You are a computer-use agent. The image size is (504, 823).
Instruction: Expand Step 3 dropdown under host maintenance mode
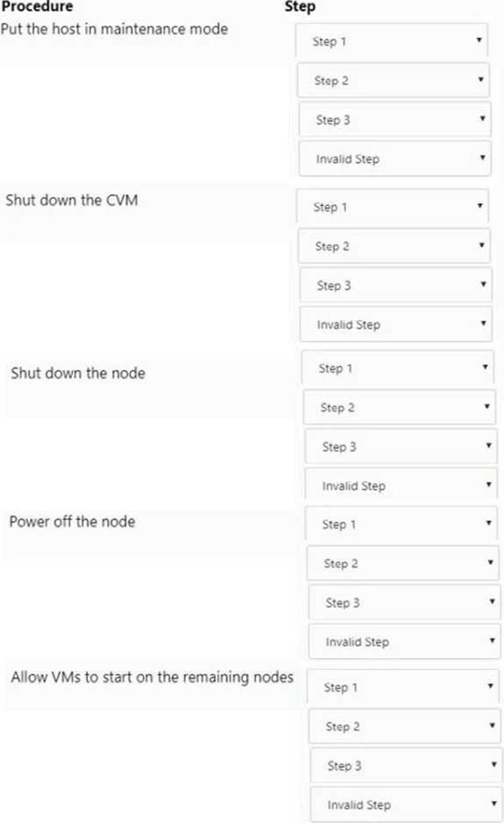[x=395, y=120]
